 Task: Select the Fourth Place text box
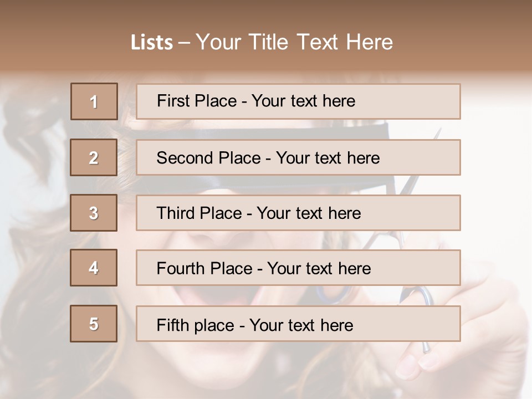[x=298, y=268]
